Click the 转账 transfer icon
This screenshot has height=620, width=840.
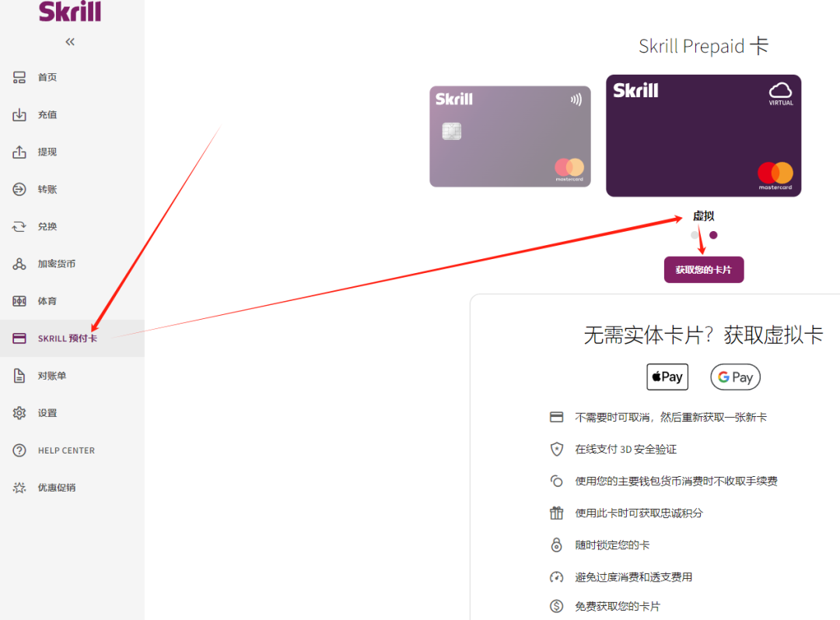pyautogui.click(x=19, y=189)
